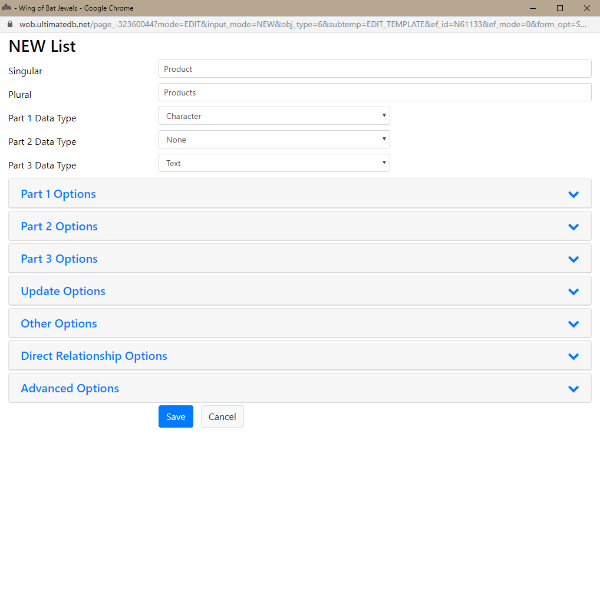The width and height of the screenshot is (600, 602).
Task: Click the chevron on Direct Relationship Options
Action: [574, 356]
